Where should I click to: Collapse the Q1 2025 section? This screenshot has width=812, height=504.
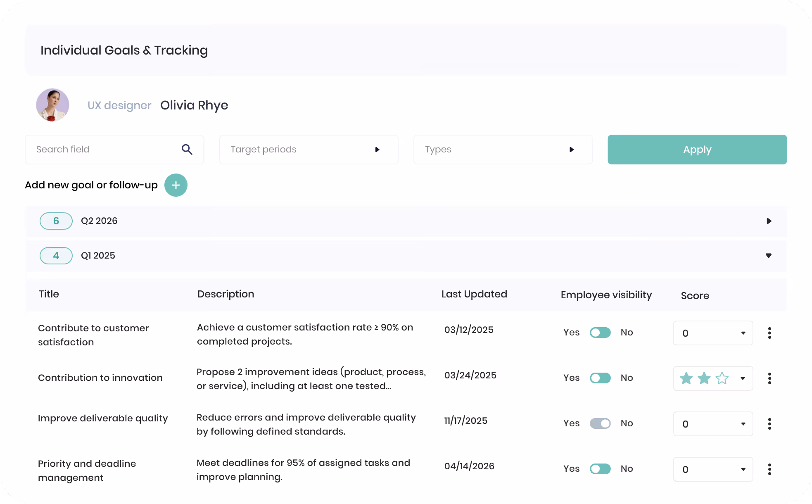coord(769,256)
